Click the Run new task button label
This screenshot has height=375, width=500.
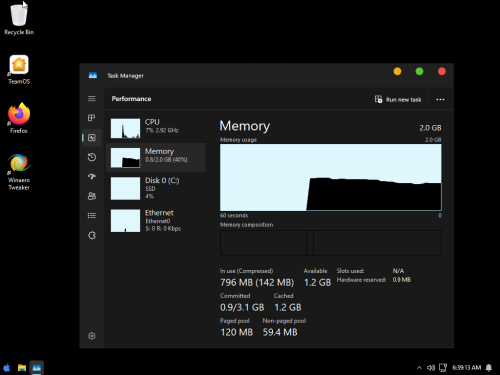(x=403, y=100)
